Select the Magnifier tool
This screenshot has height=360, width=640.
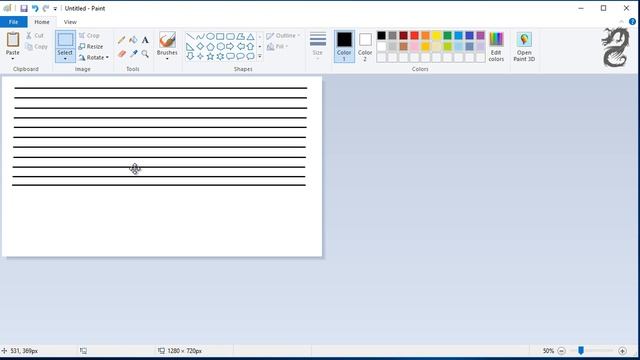[145, 53]
